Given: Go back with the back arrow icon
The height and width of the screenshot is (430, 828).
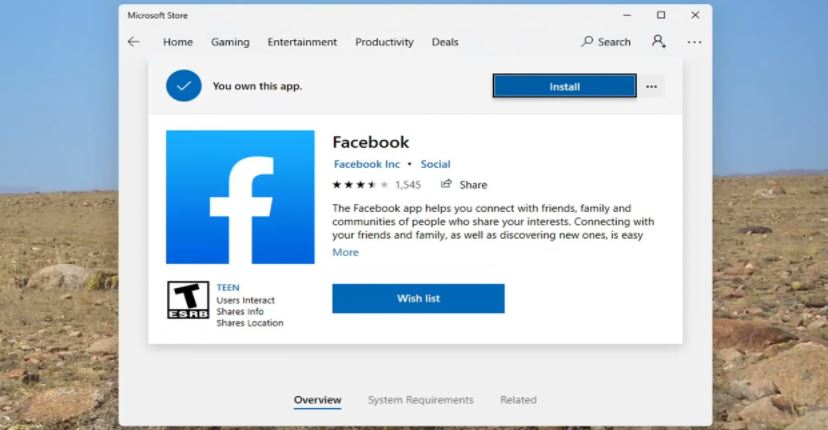Looking at the screenshot, I should (134, 42).
